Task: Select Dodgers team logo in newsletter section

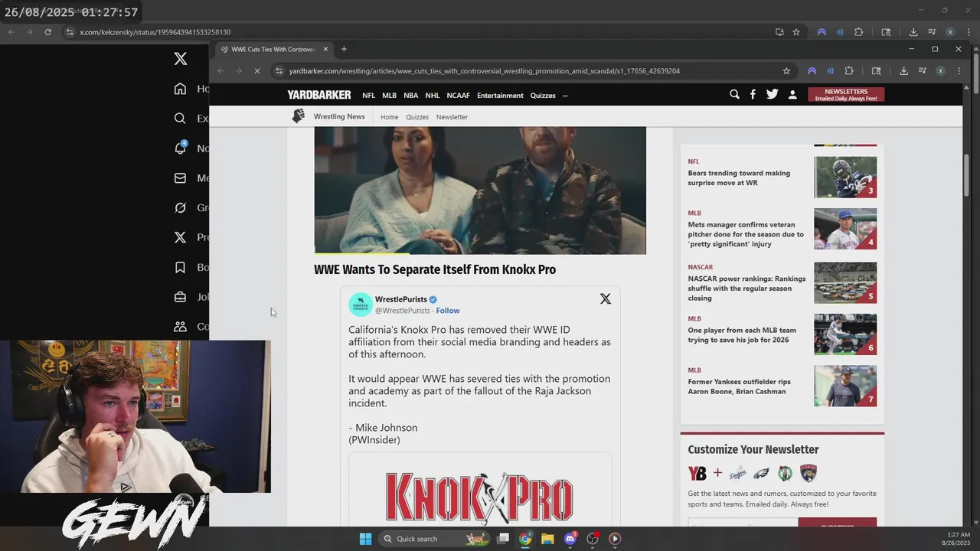Action: pyautogui.click(x=737, y=473)
